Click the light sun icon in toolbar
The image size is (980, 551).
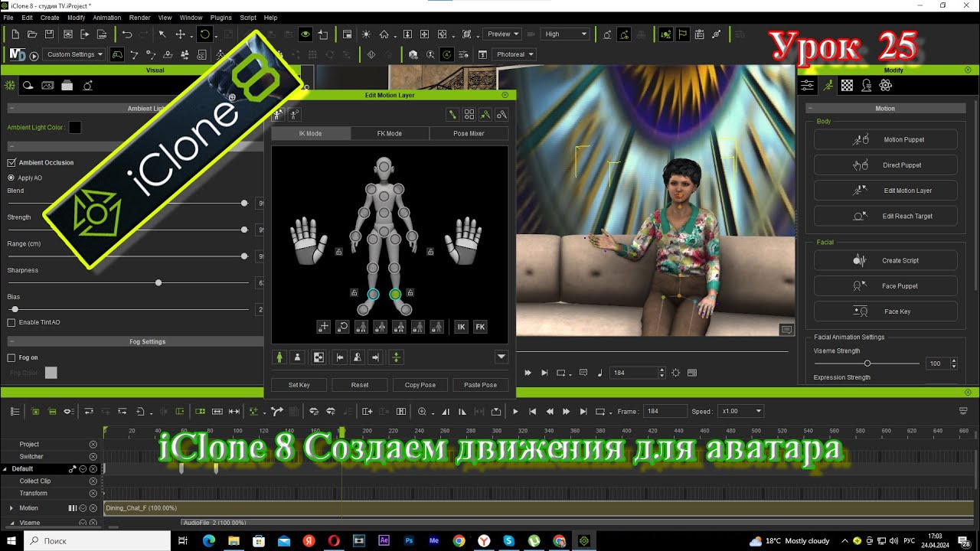coord(366,34)
